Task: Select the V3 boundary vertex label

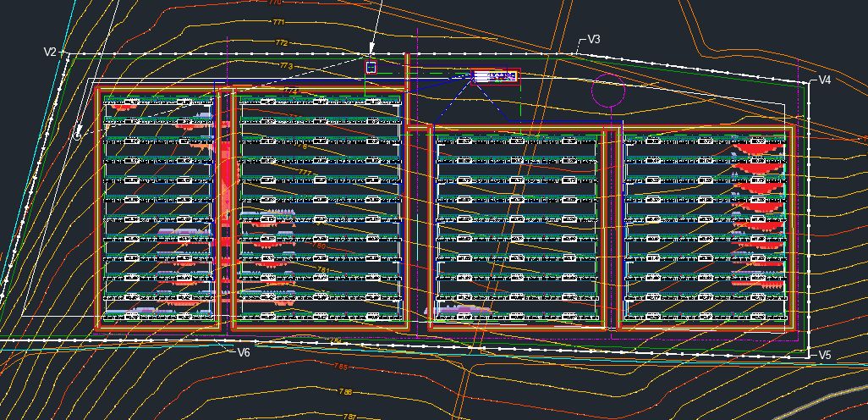Action: [594, 40]
